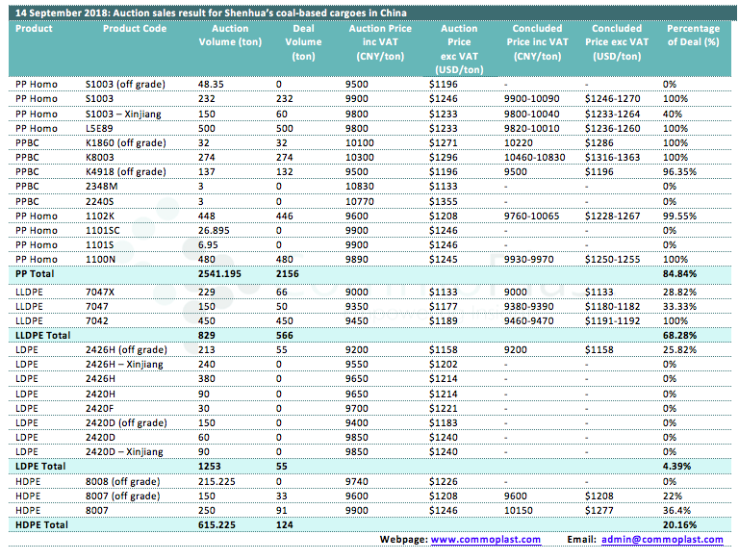Select the 7047X product code cell
Viewport: 739px width, 560px height.
(x=100, y=289)
